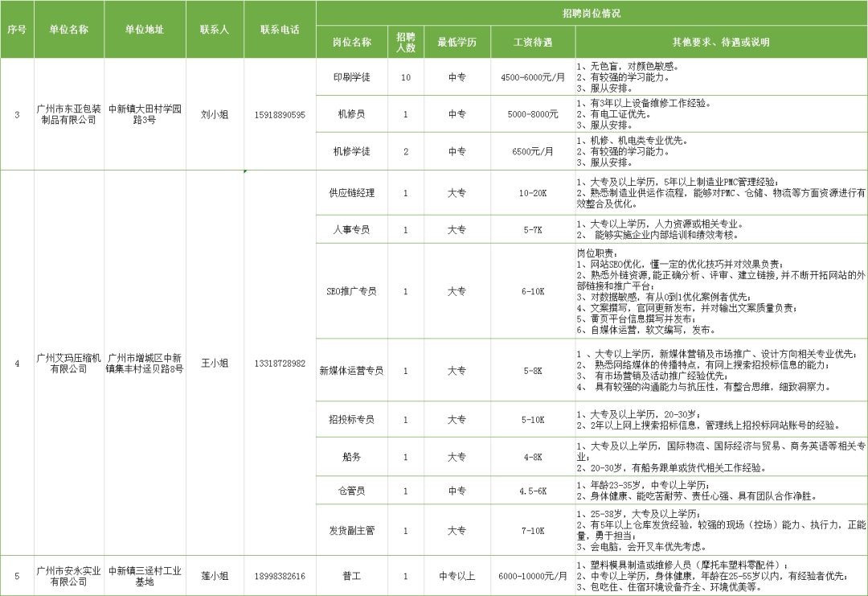The width and height of the screenshot is (868, 596).
Task: Click the contact name 王小姐
Action: pos(215,361)
